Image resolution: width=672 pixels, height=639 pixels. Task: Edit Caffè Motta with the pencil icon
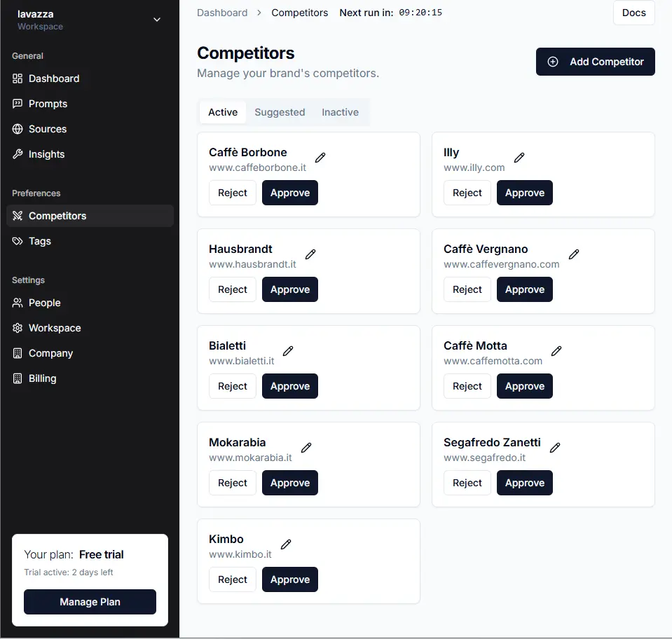point(556,351)
